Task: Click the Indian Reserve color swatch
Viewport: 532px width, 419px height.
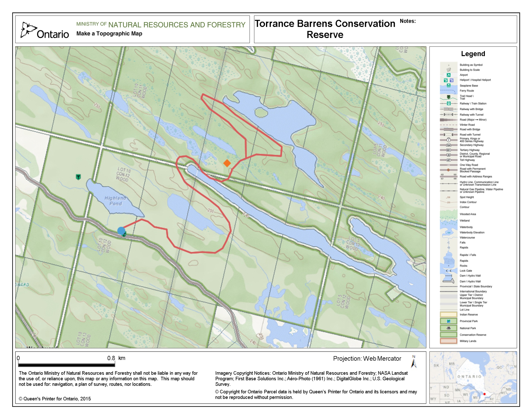Action: pos(449,314)
